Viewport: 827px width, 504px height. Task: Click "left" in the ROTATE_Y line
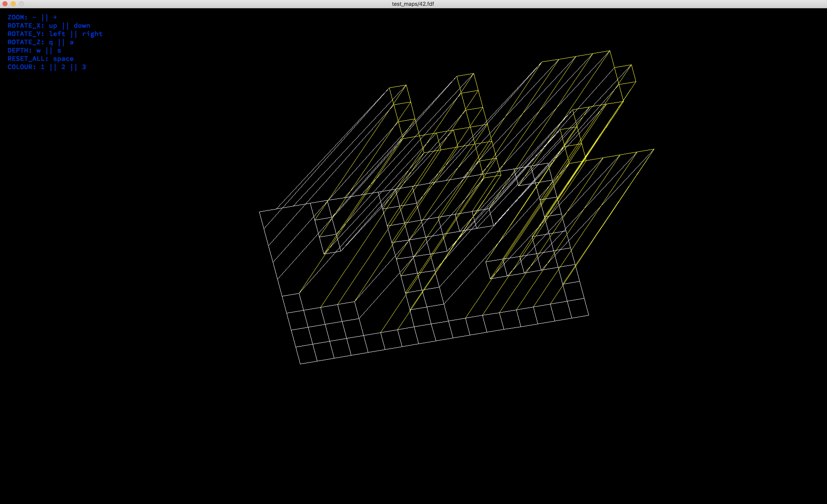pyautogui.click(x=57, y=34)
